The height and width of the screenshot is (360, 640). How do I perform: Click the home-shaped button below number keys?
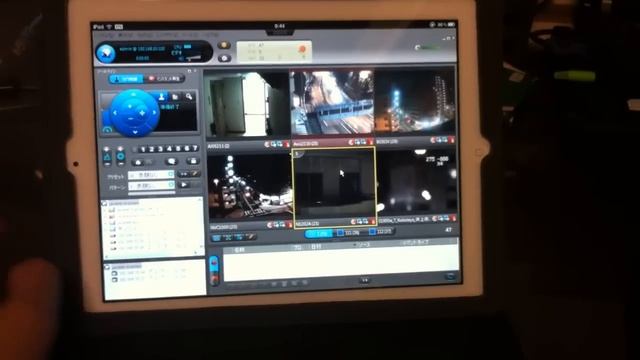coord(138,162)
